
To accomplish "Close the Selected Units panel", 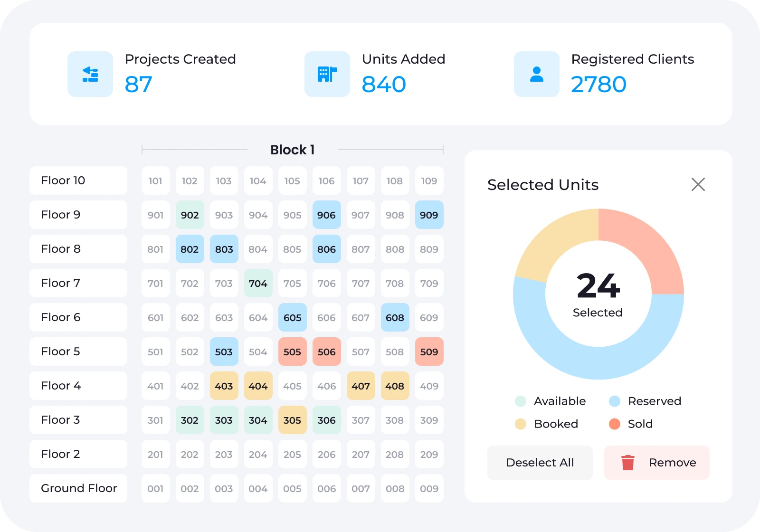I will (x=698, y=184).
